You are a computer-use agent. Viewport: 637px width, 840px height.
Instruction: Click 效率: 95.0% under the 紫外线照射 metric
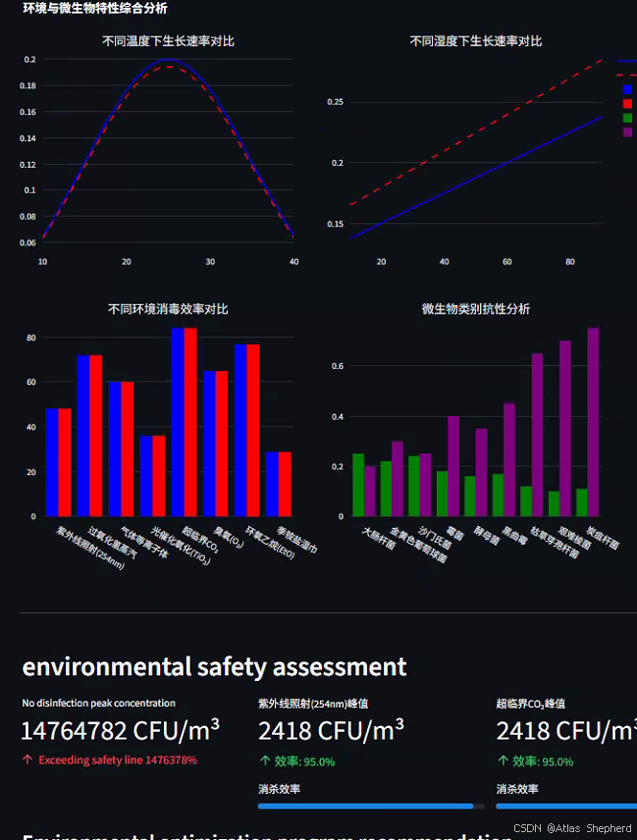click(x=305, y=761)
